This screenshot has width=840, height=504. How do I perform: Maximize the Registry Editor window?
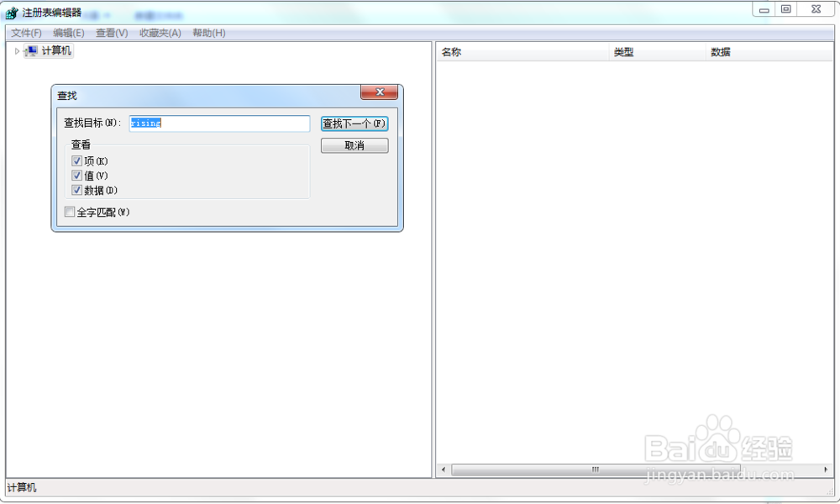[786, 9]
